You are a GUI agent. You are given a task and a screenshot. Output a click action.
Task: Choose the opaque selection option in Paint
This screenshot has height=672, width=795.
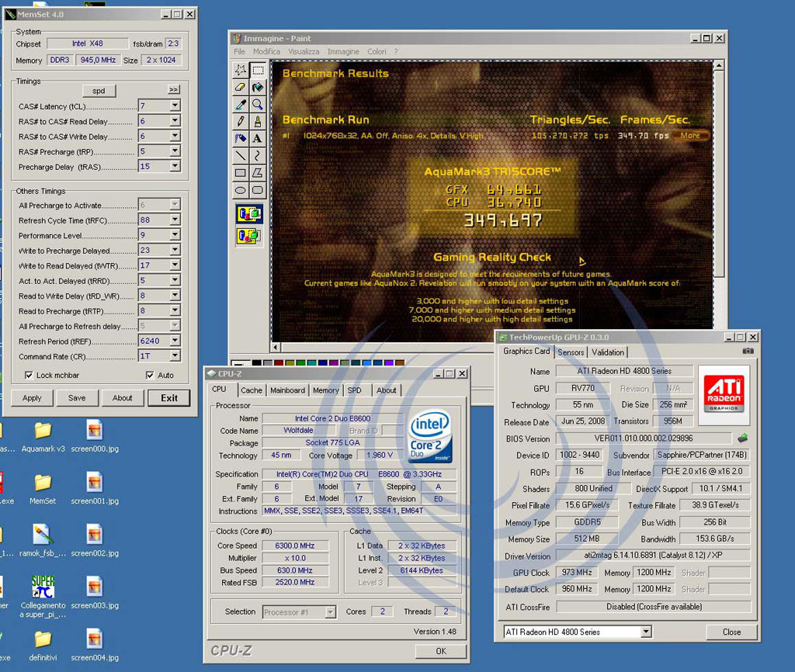249,214
